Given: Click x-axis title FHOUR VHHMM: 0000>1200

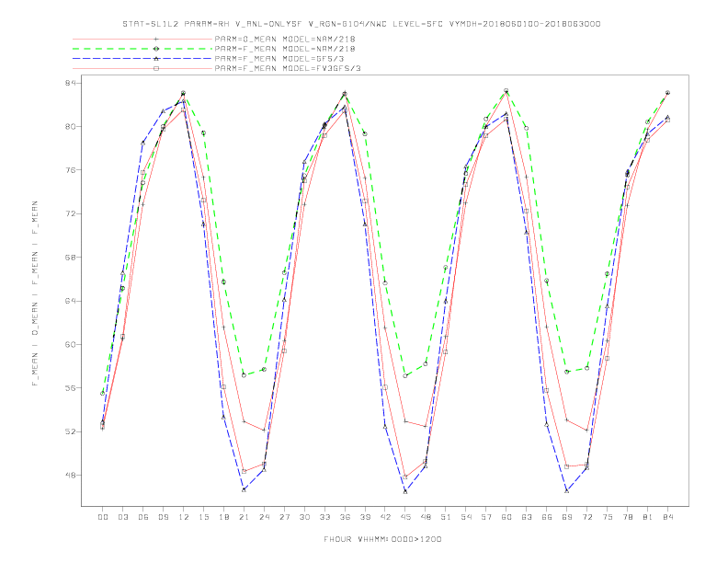Looking at the screenshot, I should click(x=382, y=539).
